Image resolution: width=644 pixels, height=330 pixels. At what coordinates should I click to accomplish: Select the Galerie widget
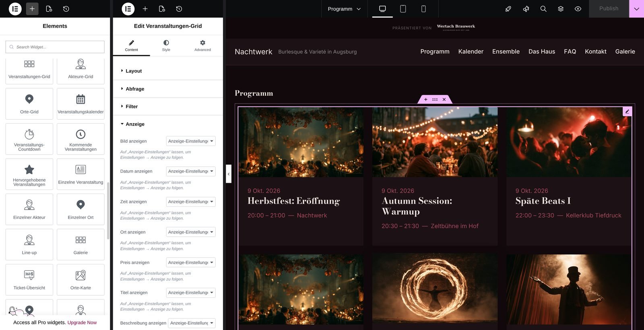coord(80,245)
